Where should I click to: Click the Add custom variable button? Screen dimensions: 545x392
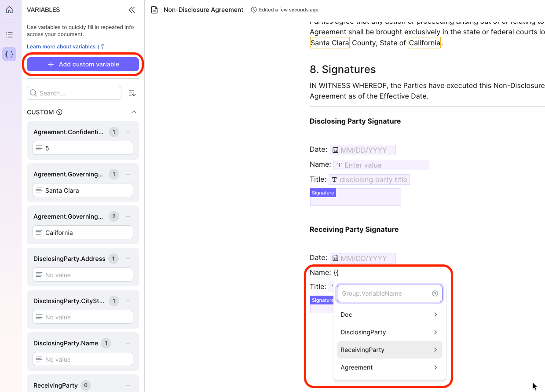coord(83,64)
